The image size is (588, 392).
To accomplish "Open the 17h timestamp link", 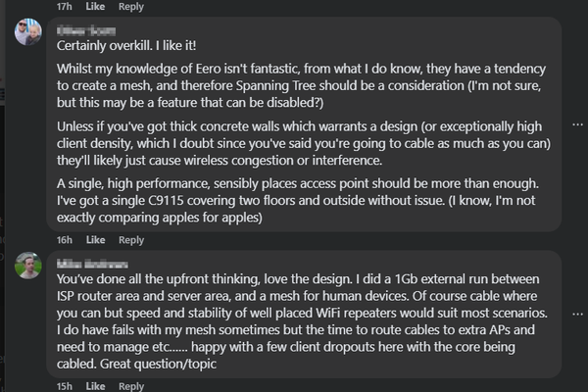I will pos(65,7).
